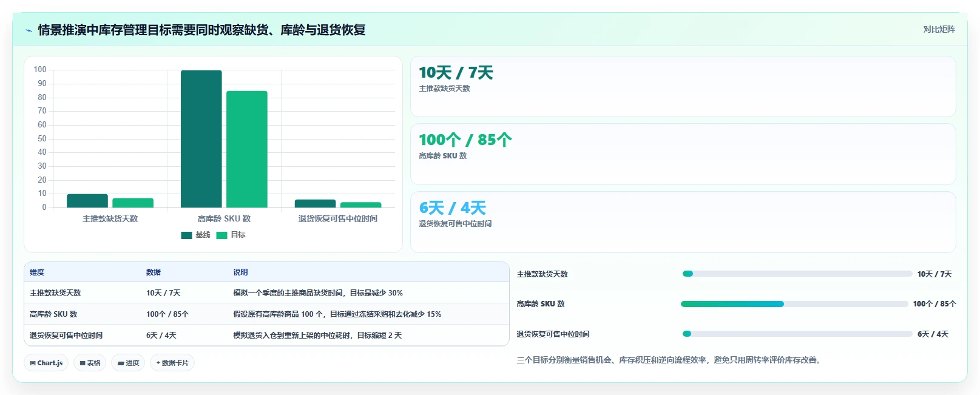Open the 100个 / 85个 data card

[683, 154]
